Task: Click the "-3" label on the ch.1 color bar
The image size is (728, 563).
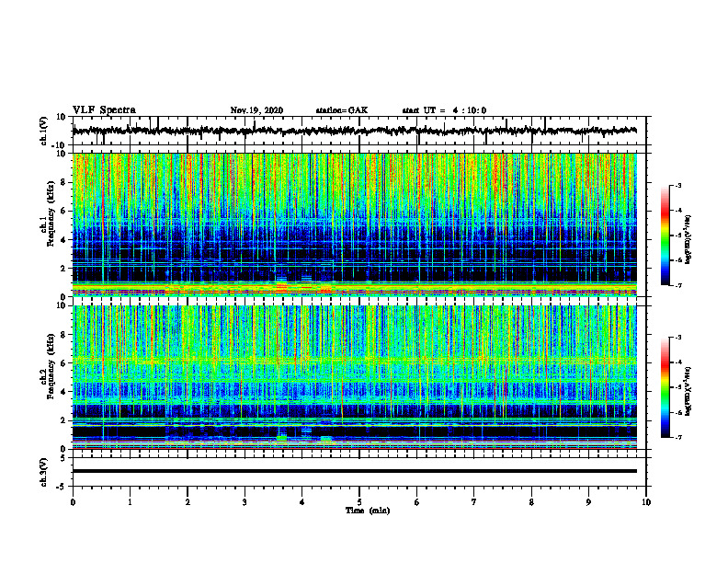Action: pyautogui.click(x=677, y=185)
